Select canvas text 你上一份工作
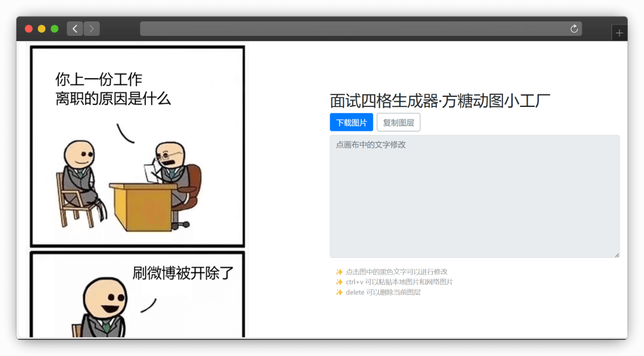The height and width of the screenshot is (356, 644). (99, 79)
